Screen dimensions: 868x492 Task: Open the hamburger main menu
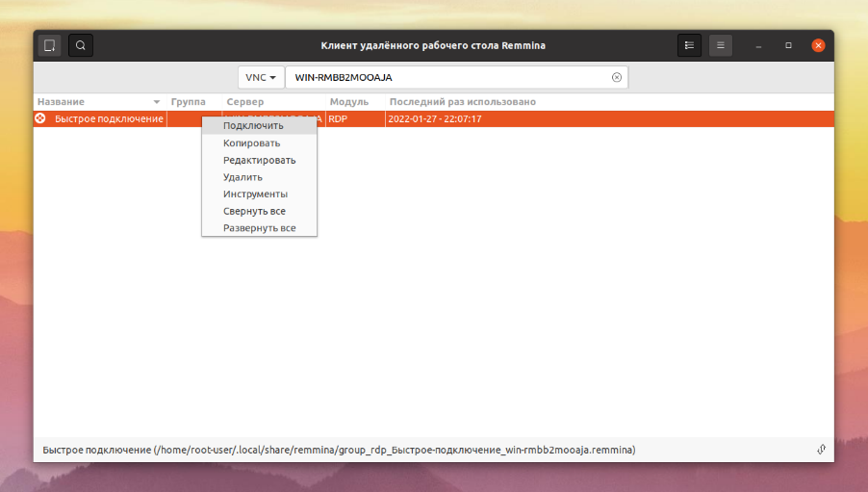[x=721, y=45]
